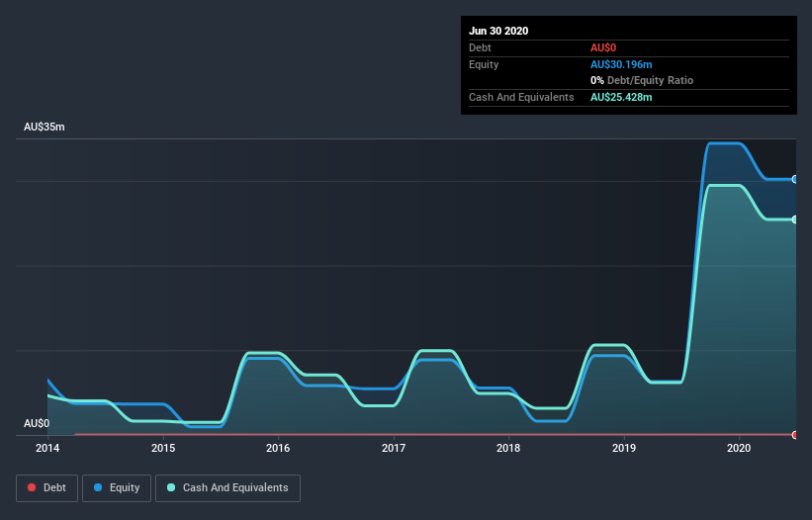Click Cash And Equivalents label in tooltip
The height and width of the screenshot is (520, 812).
pyautogui.click(x=521, y=97)
